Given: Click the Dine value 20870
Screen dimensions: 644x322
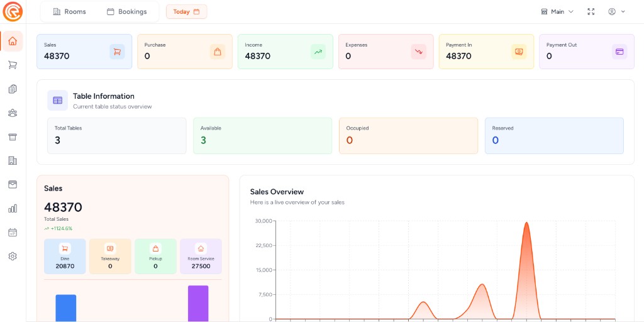Looking at the screenshot, I should click(65, 266).
